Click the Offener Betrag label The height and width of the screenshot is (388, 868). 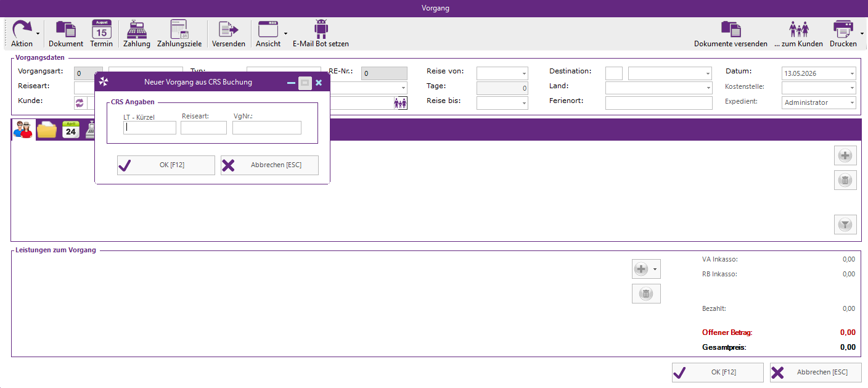(727, 332)
